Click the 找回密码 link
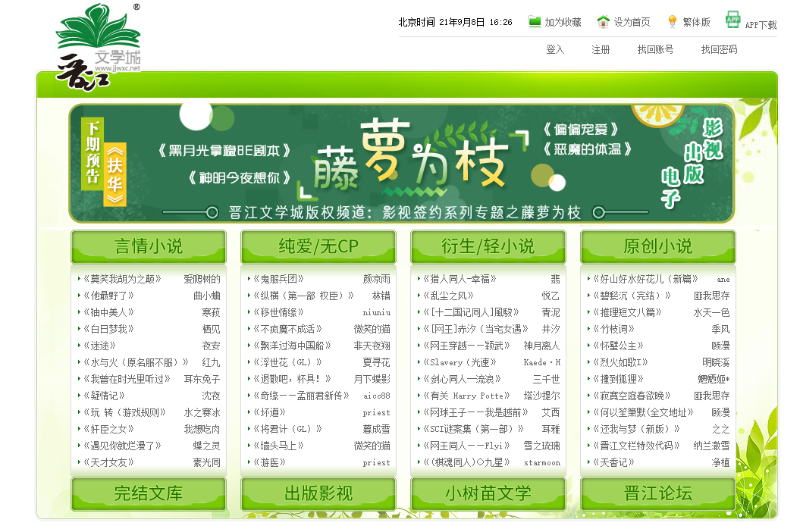The height and width of the screenshot is (532, 803). 719,49
